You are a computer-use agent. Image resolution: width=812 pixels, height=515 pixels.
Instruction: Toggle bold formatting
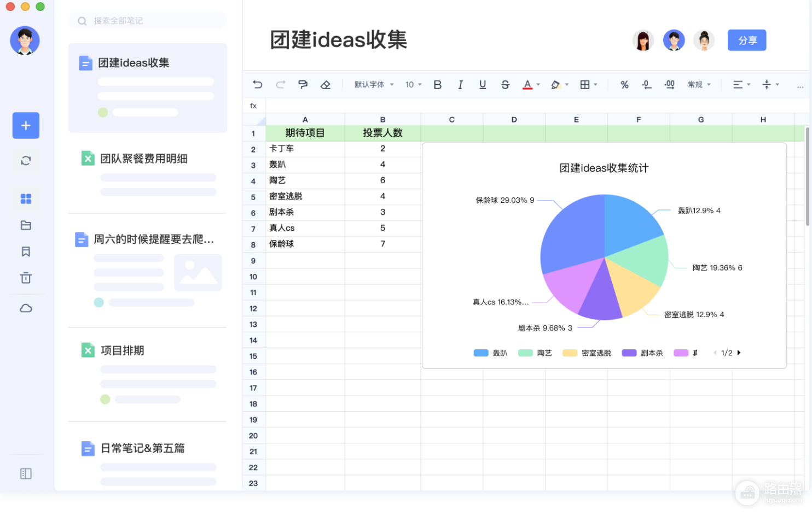coord(438,85)
